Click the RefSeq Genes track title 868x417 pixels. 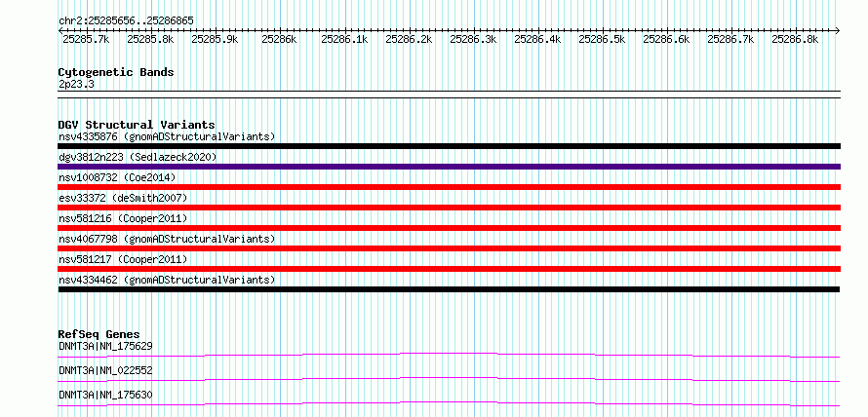point(99,334)
